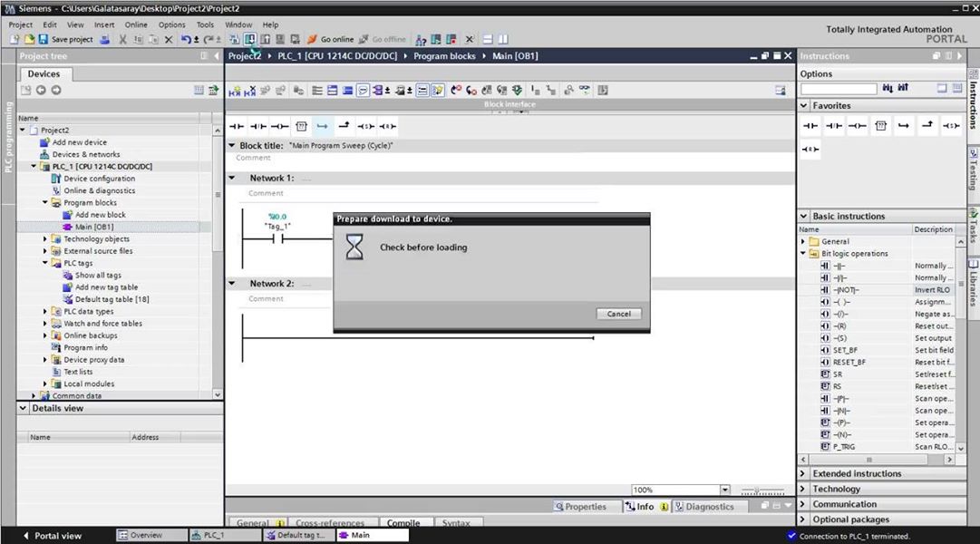The width and height of the screenshot is (980, 544).
Task: Open the zoom level dropdown
Action: [x=725, y=491]
